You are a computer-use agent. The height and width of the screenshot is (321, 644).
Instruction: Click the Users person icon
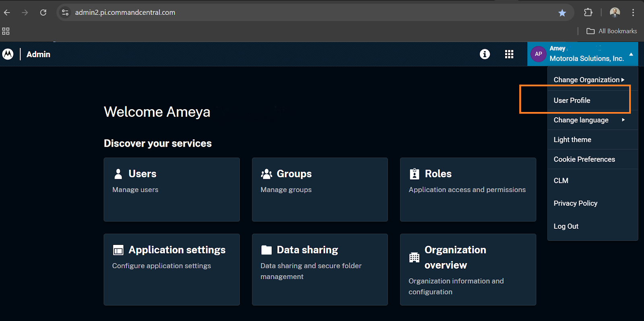118,174
